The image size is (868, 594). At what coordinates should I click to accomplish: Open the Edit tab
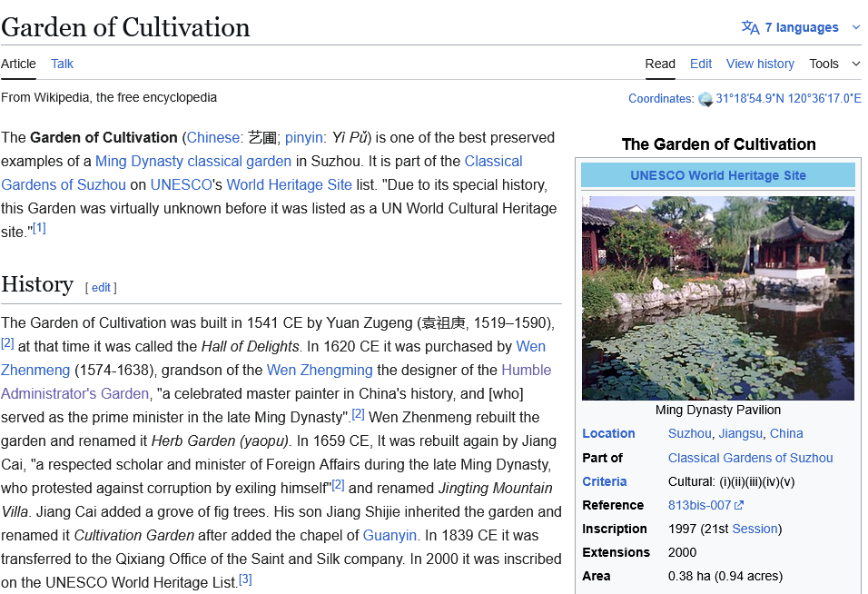point(701,64)
